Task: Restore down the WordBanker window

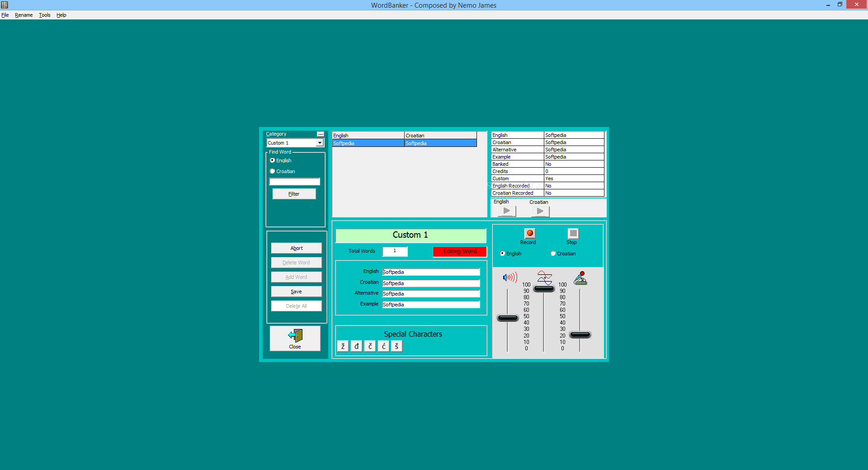Action: (840, 5)
